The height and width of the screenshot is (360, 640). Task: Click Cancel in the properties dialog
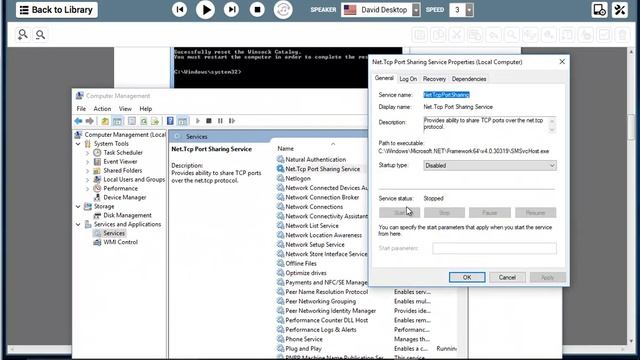click(507, 278)
